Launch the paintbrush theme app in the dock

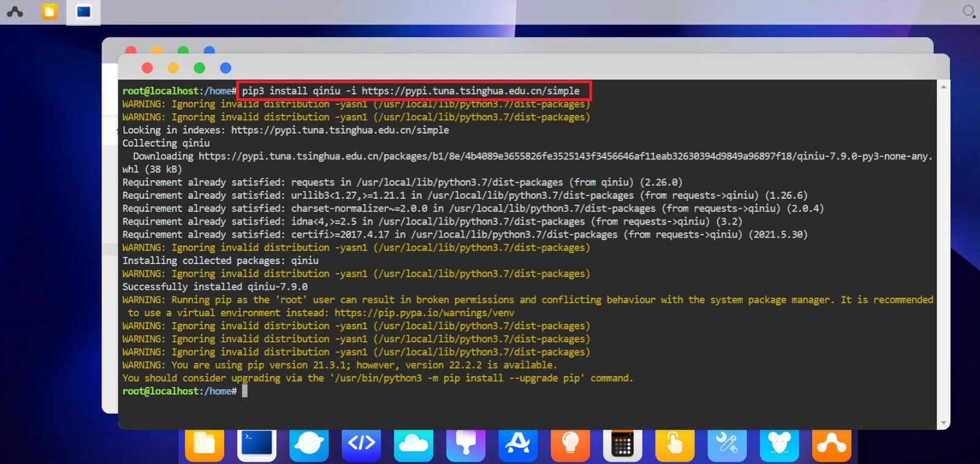pos(466,445)
